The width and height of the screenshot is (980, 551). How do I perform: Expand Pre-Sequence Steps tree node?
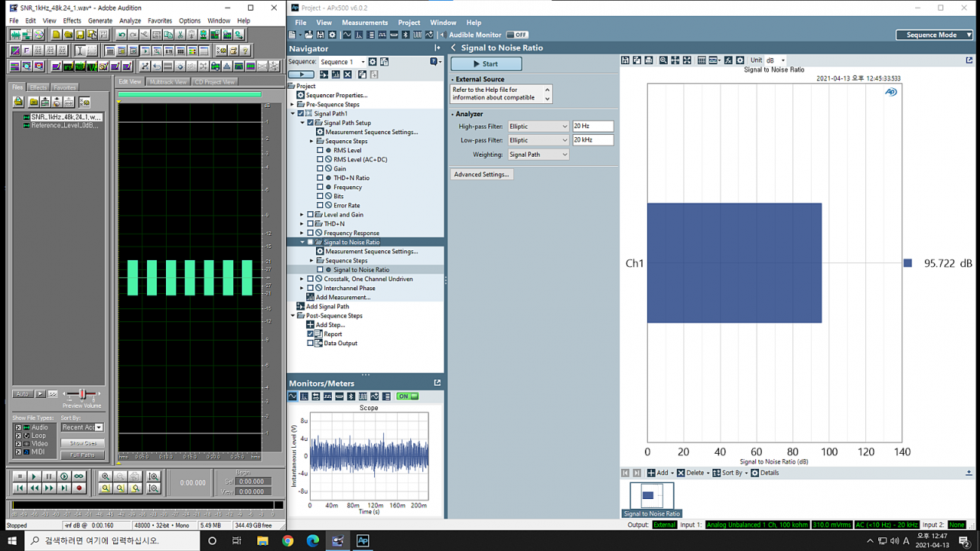[293, 105]
